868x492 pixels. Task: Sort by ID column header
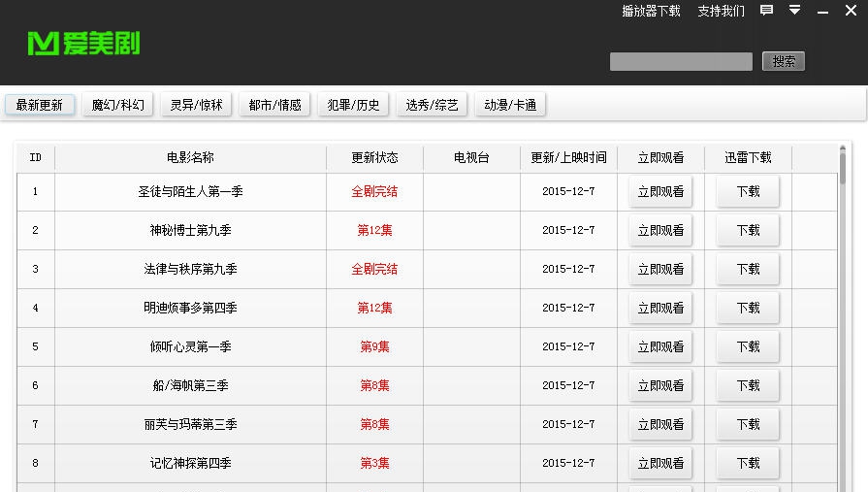(36, 158)
